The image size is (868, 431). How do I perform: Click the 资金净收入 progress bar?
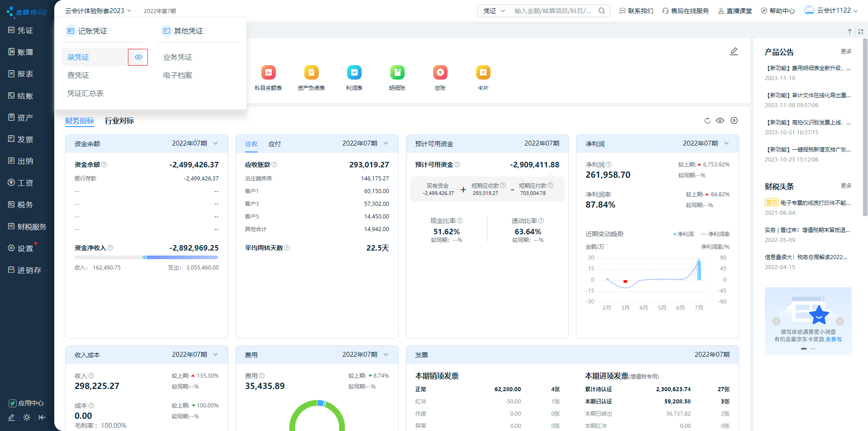146,257
